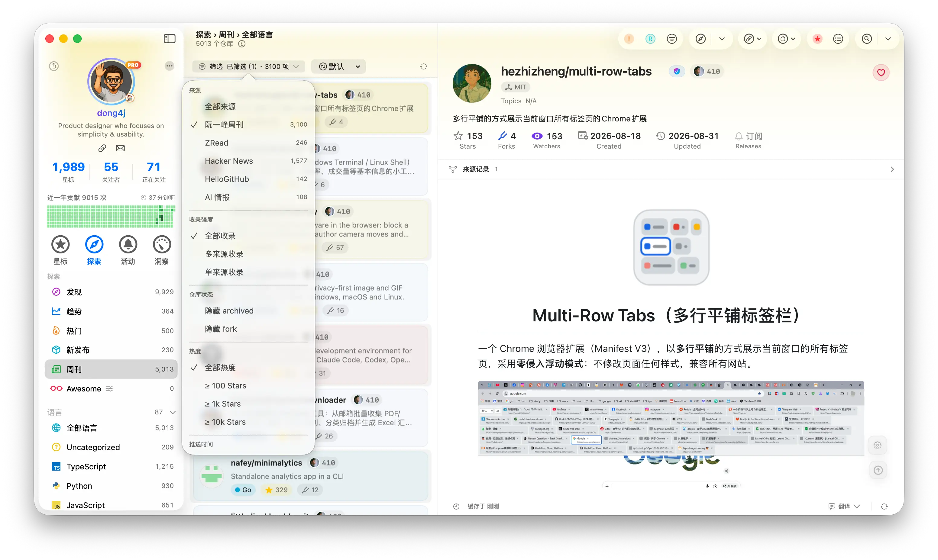
Task: Toggle the 阮一峰周刊 source filter
Action: coord(249,125)
